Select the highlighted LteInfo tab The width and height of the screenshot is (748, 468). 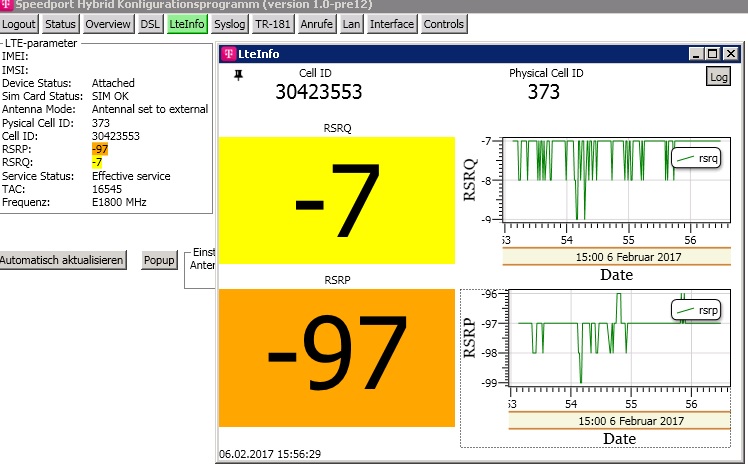187,24
